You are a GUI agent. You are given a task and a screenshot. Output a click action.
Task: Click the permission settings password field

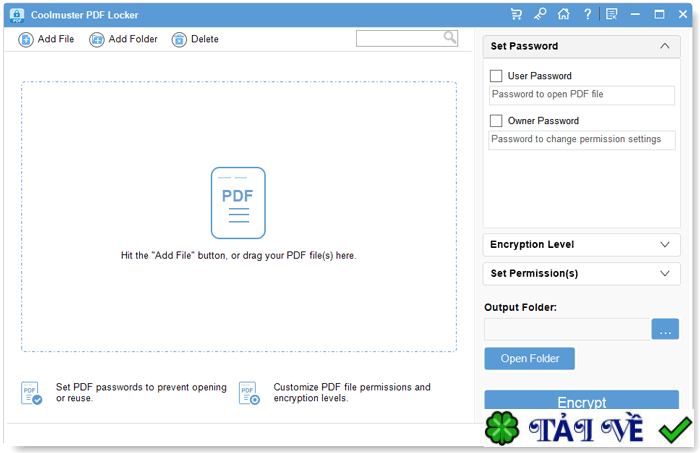click(582, 140)
